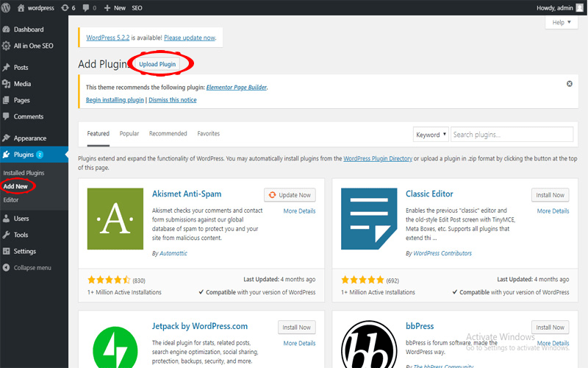Image resolution: width=588 pixels, height=368 pixels.
Task: Open the WordPress 5.2.2 link
Action: pyautogui.click(x=107, y=38)
